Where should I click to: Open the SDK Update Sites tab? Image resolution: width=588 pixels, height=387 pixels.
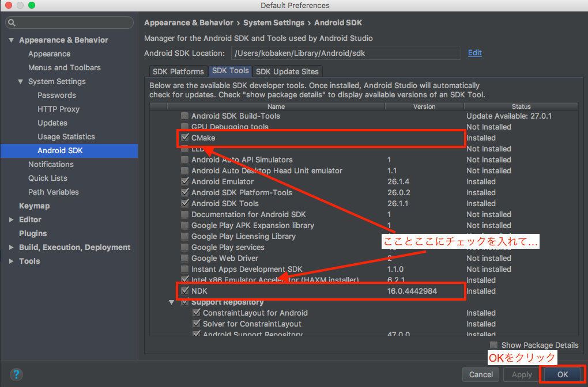(287, 71)
